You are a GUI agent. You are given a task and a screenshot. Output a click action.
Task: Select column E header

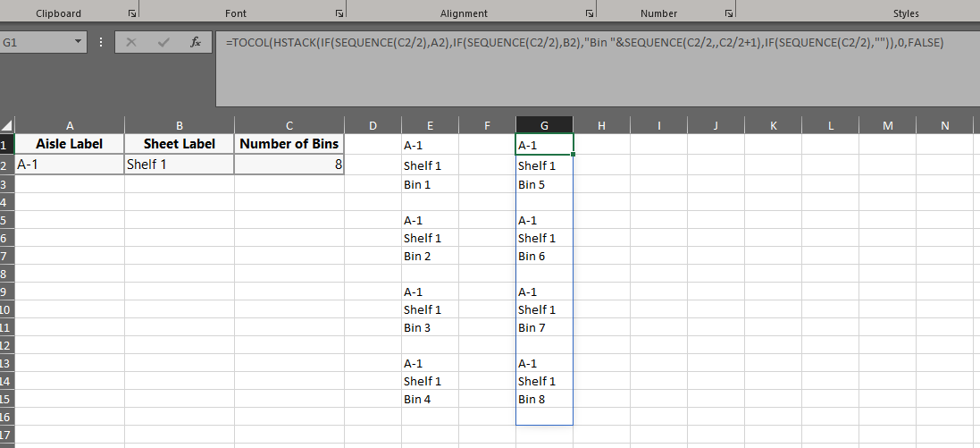point(430,125)
